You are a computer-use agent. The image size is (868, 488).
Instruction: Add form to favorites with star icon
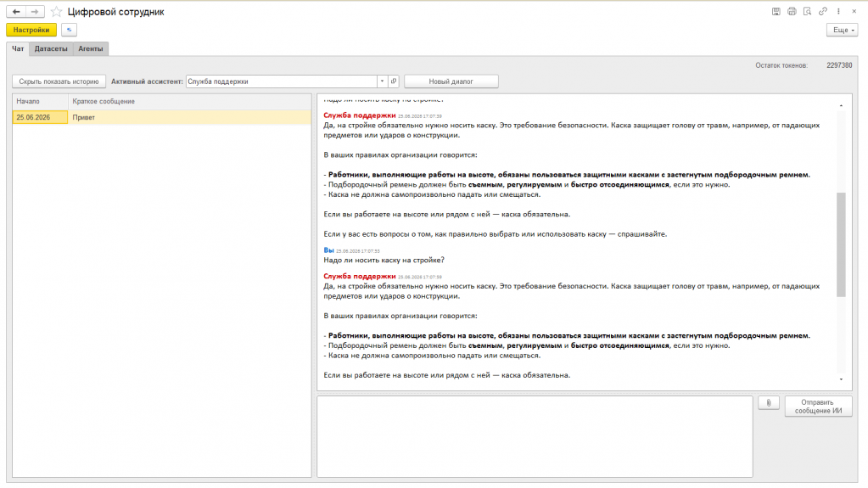point(56,12)
